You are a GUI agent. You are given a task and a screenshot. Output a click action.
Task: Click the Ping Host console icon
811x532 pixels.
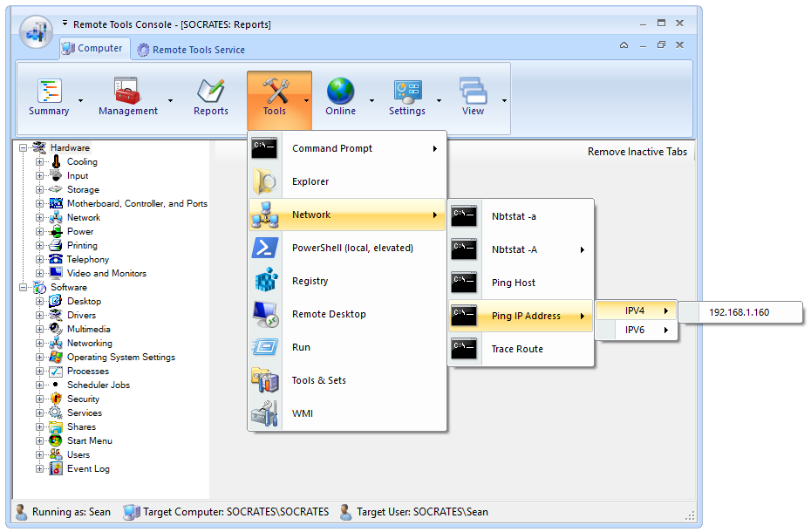[x=463, y=283]
